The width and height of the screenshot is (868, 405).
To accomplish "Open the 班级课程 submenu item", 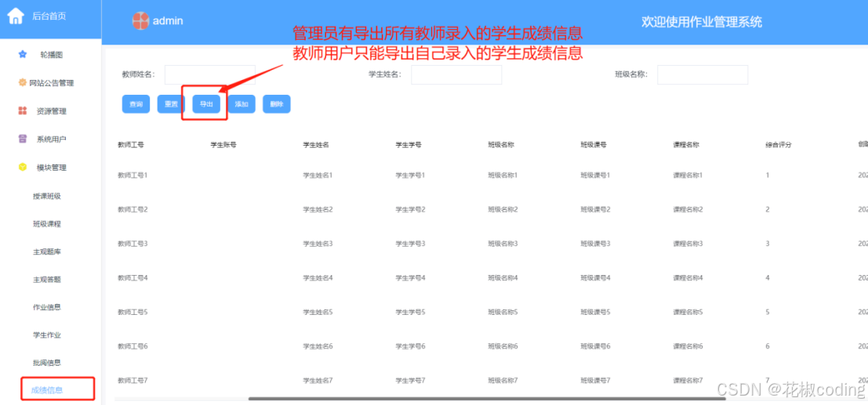I will 47,224.
